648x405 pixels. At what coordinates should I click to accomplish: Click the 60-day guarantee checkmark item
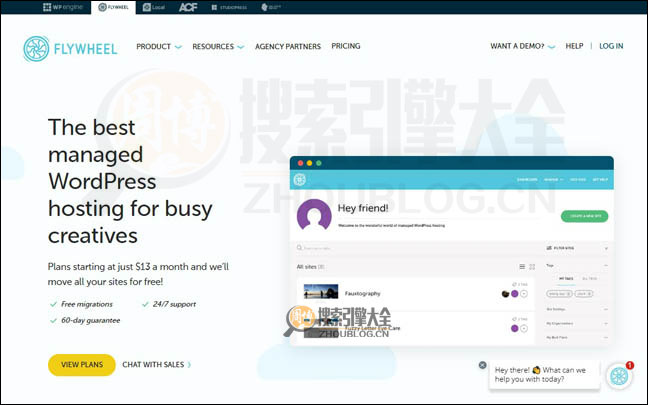(x=85, y=320)
